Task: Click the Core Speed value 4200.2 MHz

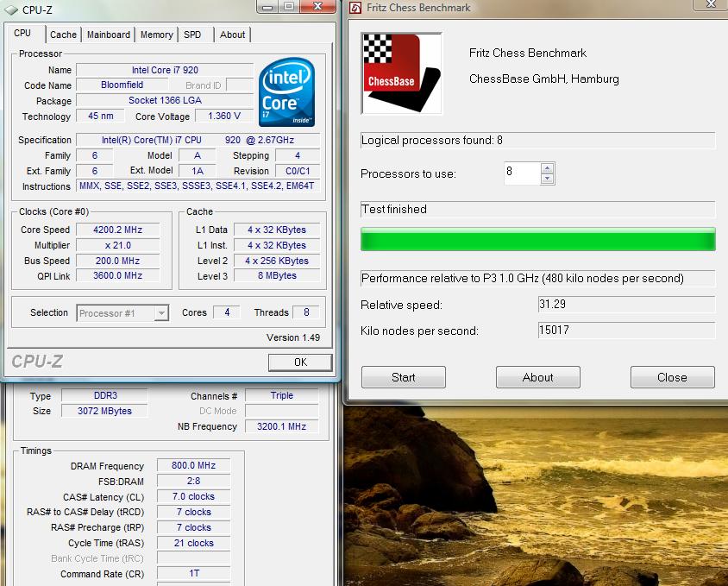Action: (117, 230)
